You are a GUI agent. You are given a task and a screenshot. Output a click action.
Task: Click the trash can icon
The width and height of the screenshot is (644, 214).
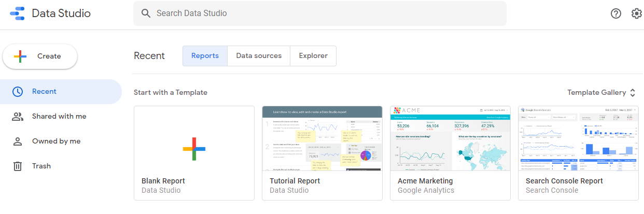18,166
